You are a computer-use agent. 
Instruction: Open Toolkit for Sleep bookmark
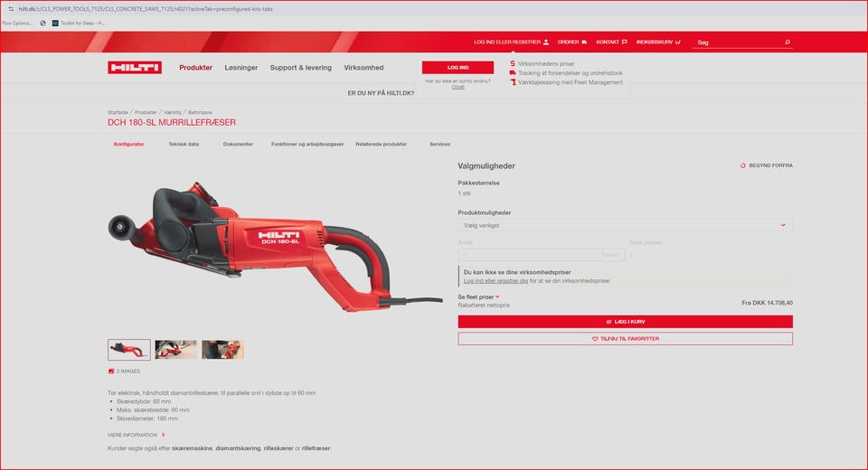coord(79,23)
